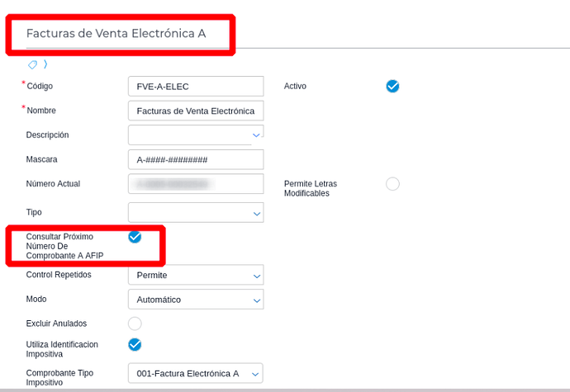Viewport: 570px width, 392px height.
Task: Toggle Consultar Próximo Número De Comprobante A AFIP
Action: click(135, 237)
